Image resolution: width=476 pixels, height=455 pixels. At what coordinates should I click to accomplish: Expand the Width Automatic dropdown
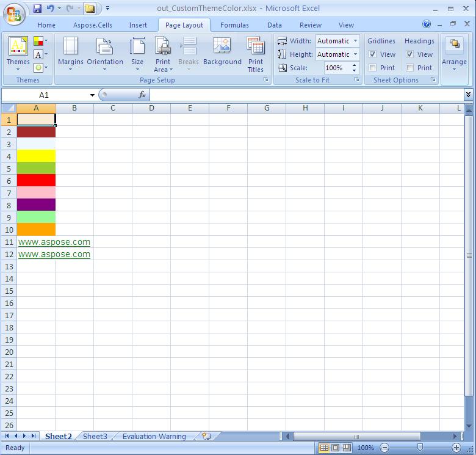click(x=355, y=41)
